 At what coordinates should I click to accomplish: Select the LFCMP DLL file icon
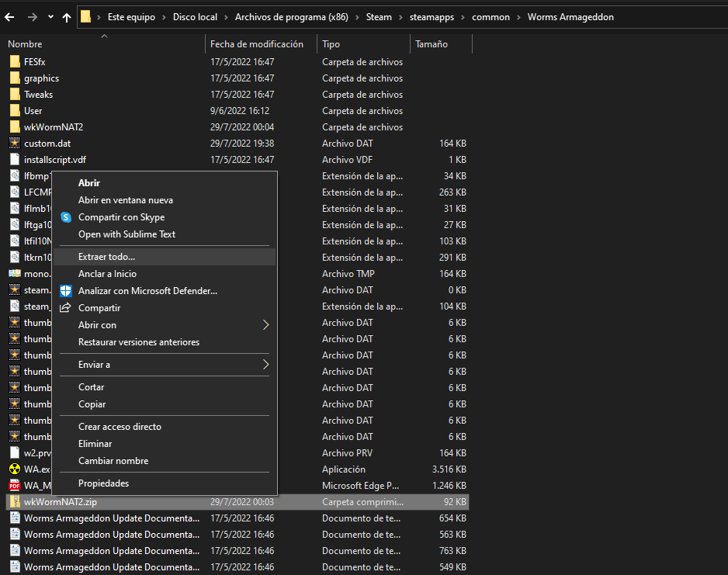tap(15, 192)
